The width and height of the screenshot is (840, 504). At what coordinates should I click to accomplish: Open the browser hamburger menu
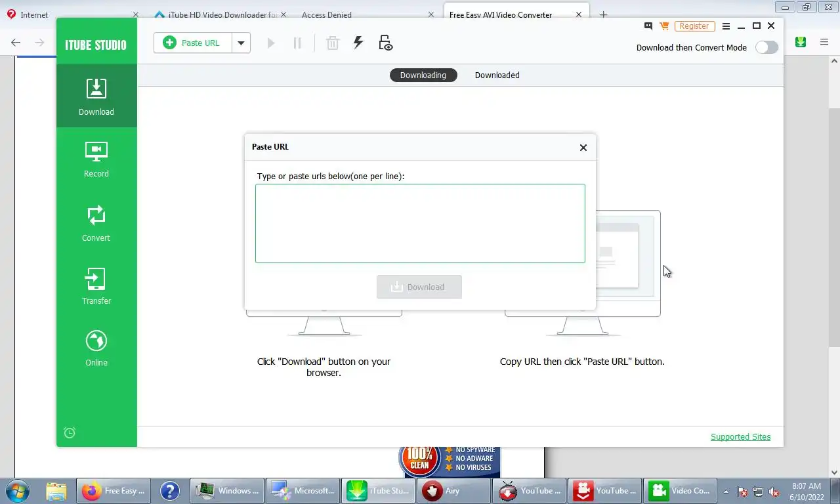(x=824, y=42)
